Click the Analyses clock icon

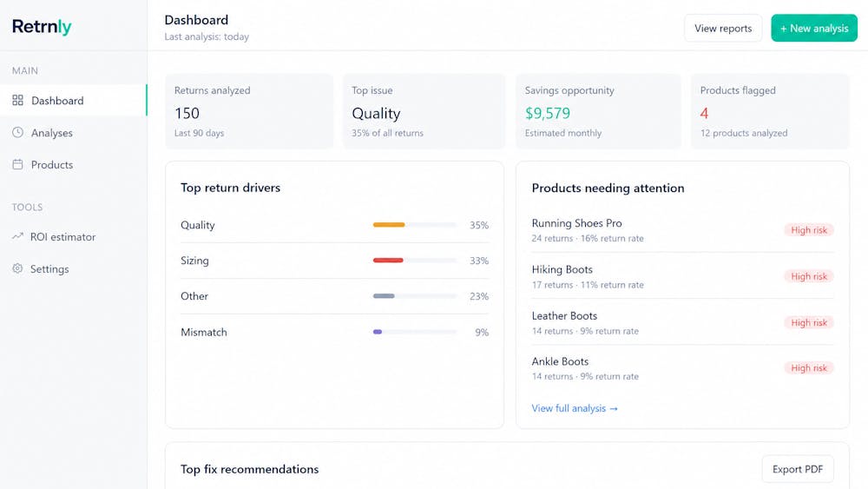17,132
